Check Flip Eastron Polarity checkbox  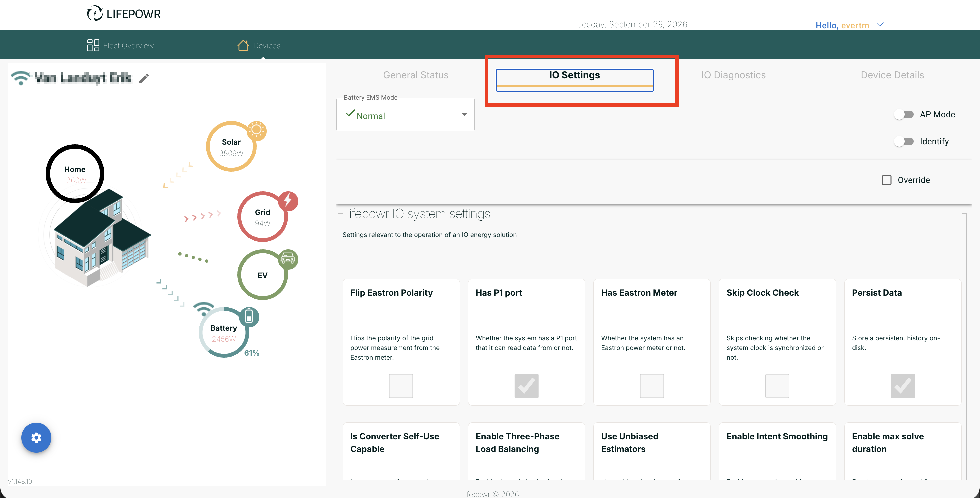coord(401,386)
